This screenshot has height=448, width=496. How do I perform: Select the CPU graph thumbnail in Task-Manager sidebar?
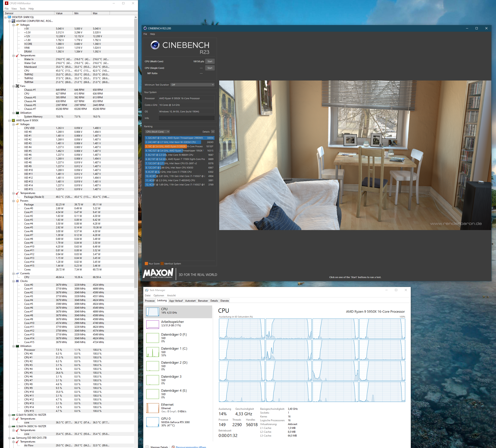(152, 312)
